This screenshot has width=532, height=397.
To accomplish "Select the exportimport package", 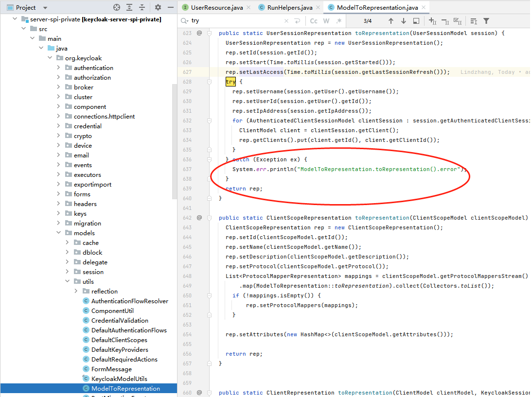I will [92, 185].
